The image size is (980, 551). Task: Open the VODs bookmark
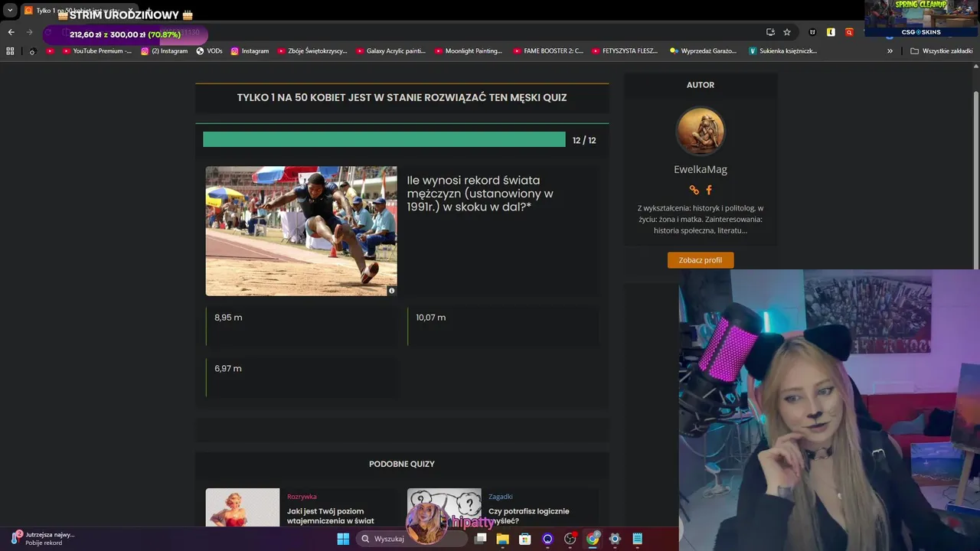coord(209,51)
